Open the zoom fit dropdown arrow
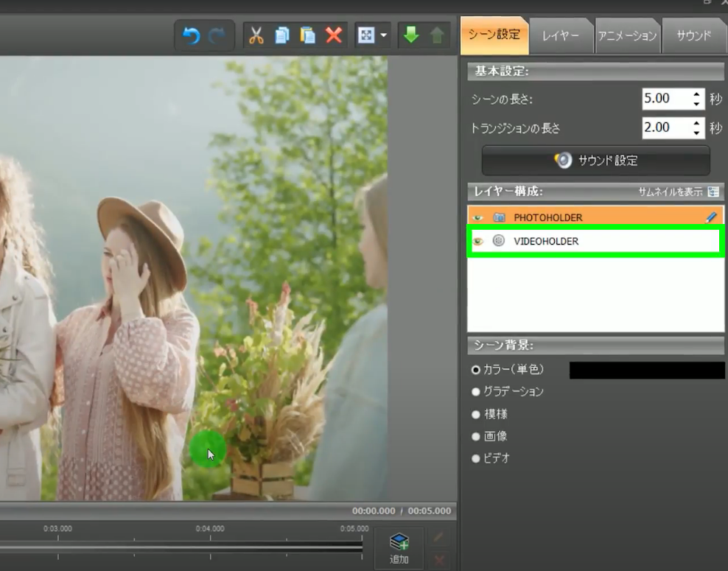 click(383, 36)
